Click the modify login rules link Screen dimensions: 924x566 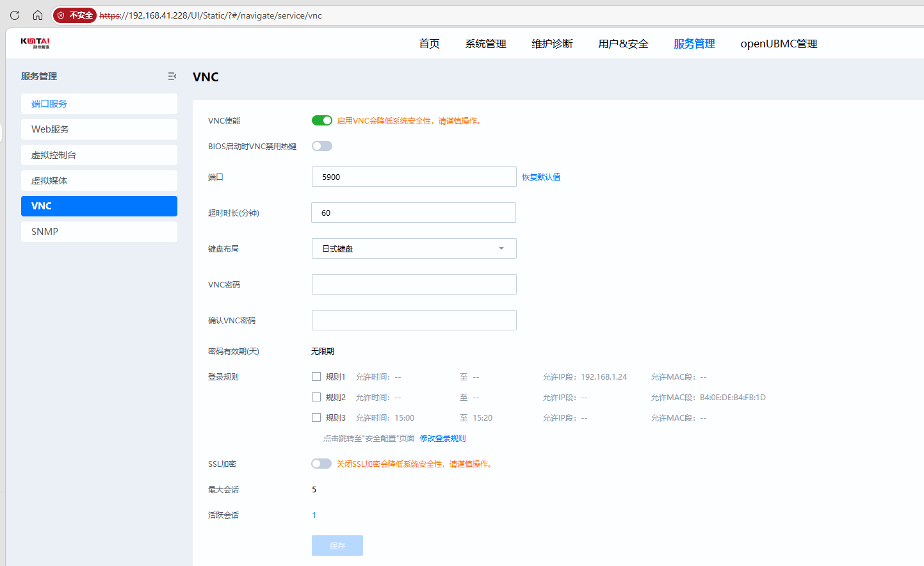[x=442, y=439]
